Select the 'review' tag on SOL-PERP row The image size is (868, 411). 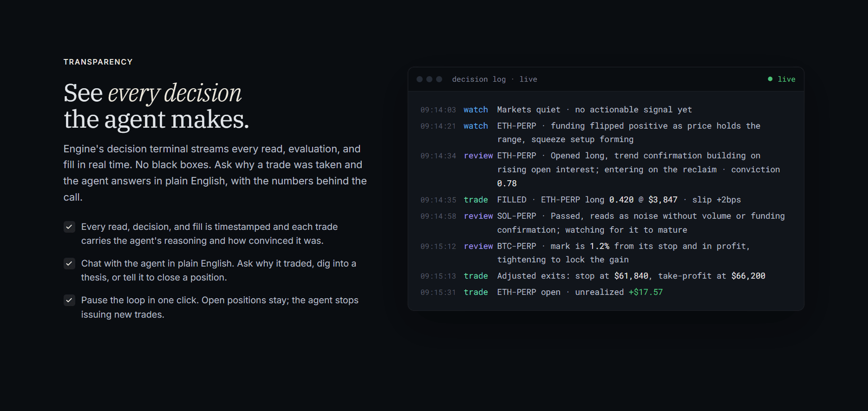[x=478, y=216]
